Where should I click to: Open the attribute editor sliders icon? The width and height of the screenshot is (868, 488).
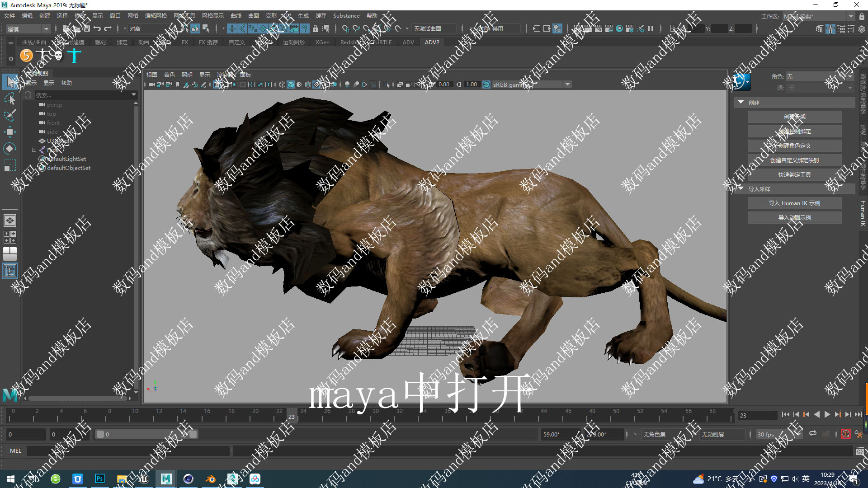point(841,29)
